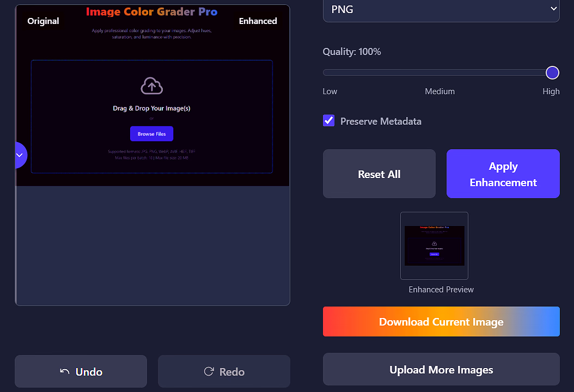
Task: Uncheck the Preserve Metadata checkbox
Action: (x=329, y=121)
